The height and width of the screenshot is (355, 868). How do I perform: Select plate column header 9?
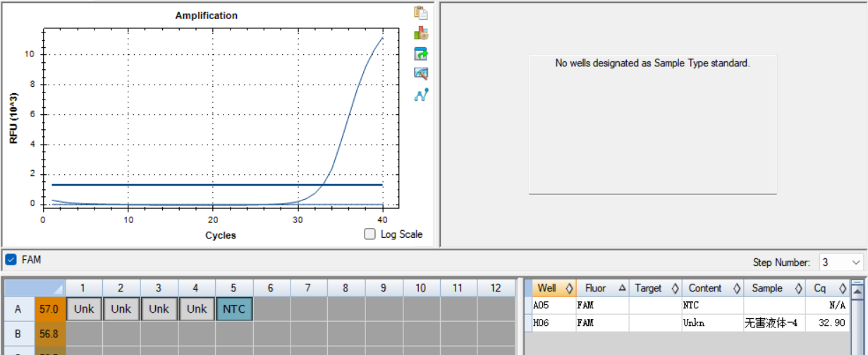click(x=383, y=288)
